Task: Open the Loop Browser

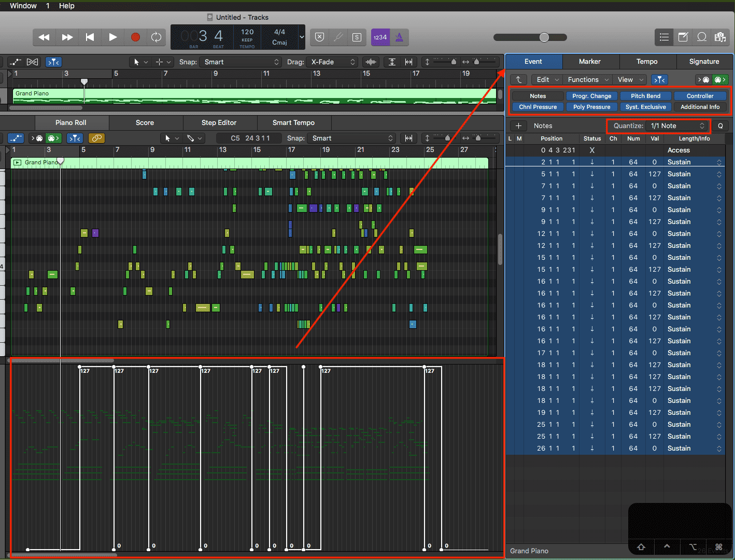Action: [x=701, y=37]
